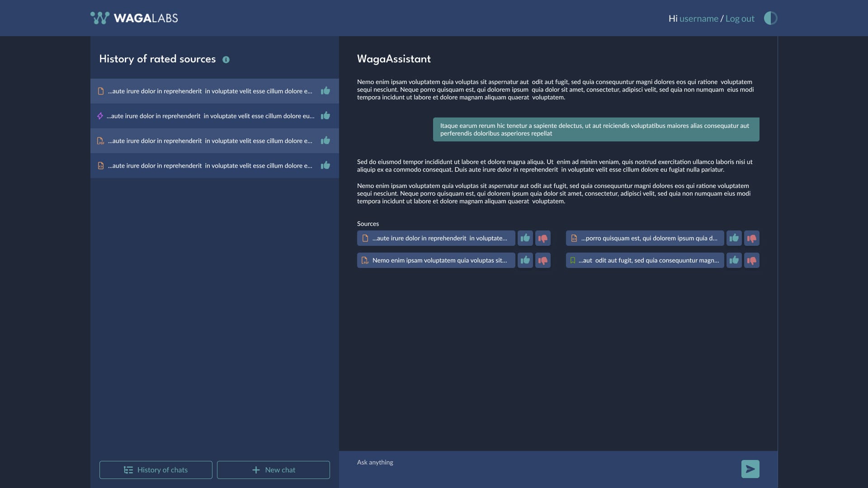868x488 pixels.
Task: Dislike the "odit aut fugit" bookmark source
Action: coord(752,260)
